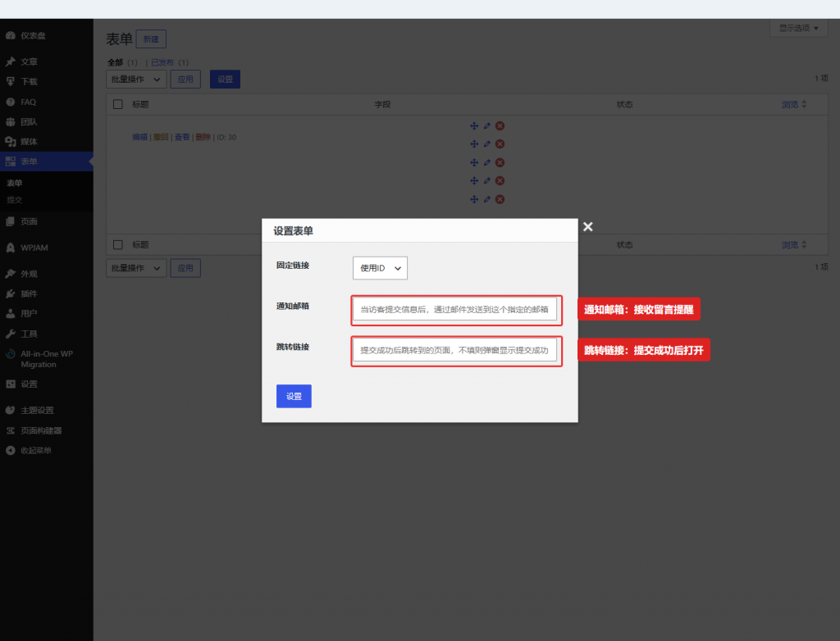Click move icon of bottommost field row
840x641 pixels.
click(474, 199)
